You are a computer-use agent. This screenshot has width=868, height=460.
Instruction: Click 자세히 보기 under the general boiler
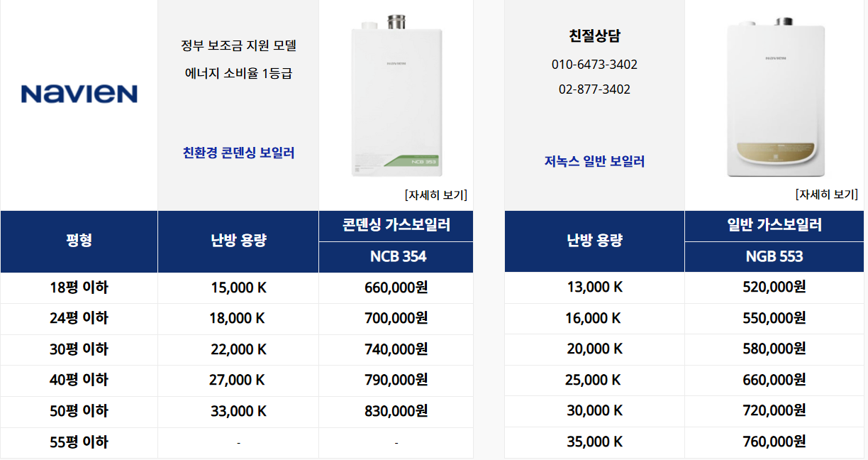826,194
